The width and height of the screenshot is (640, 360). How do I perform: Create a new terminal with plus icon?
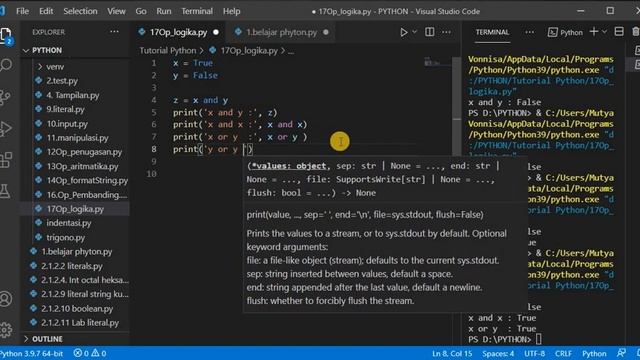click(594, 32)
